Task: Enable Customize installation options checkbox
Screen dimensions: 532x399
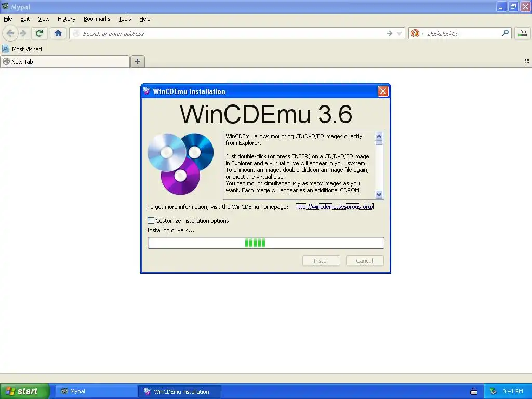Action: pos(151,220)
